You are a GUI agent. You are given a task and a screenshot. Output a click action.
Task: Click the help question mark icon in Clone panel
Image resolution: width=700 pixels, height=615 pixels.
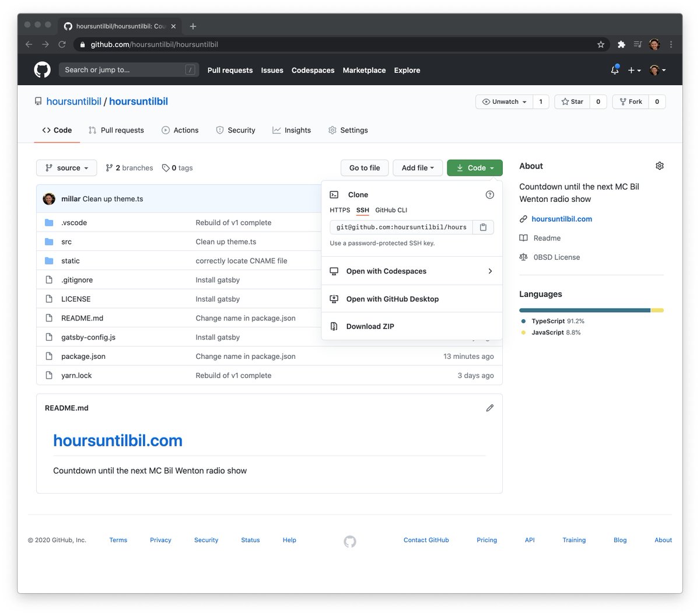point(489,195)
